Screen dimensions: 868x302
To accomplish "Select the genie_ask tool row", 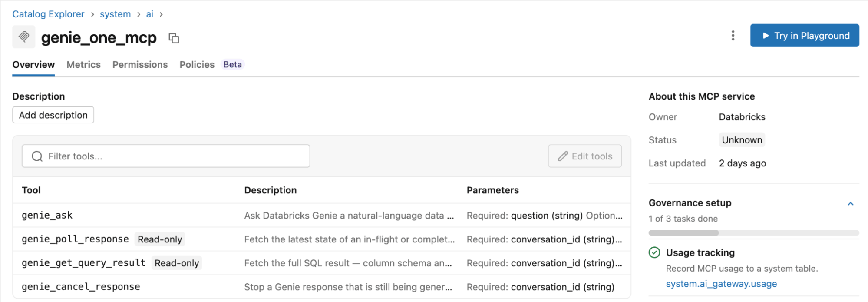I will [322, 216].
